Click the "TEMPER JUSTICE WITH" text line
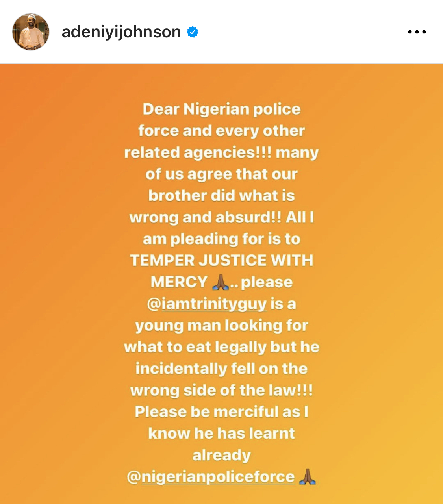The image size is (443, 504). coord(222,260)
